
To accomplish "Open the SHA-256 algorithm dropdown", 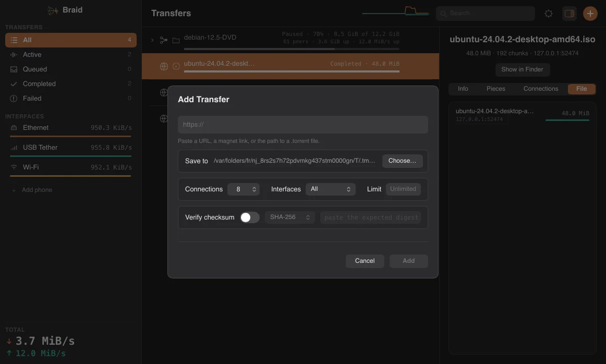I will coord(290,217).
